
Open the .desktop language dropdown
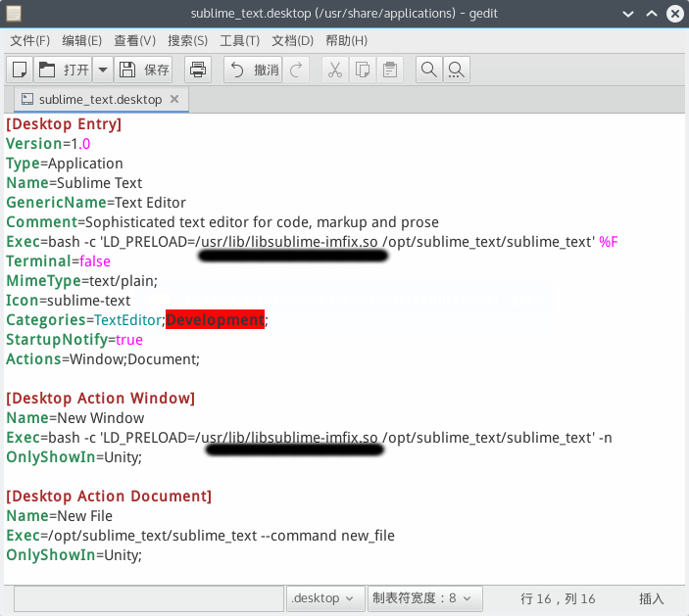[x=325, y=598]
